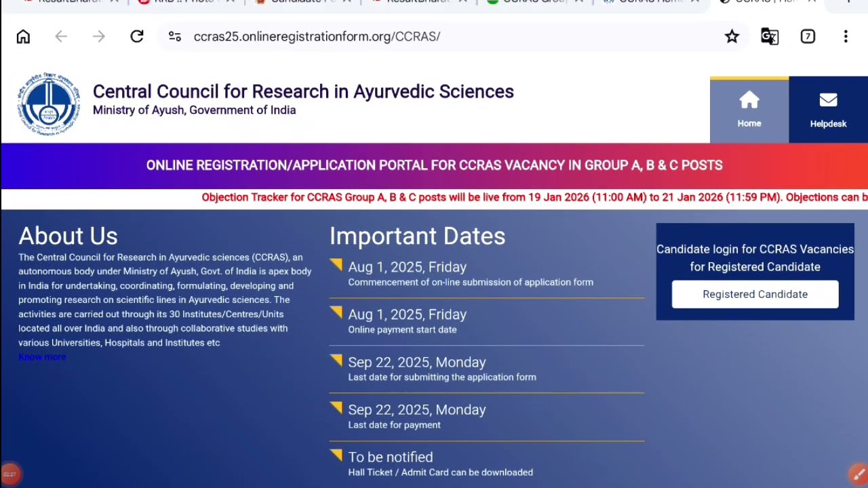
Task: Click the CCRAS circular logo
Action: coord(48,104)
